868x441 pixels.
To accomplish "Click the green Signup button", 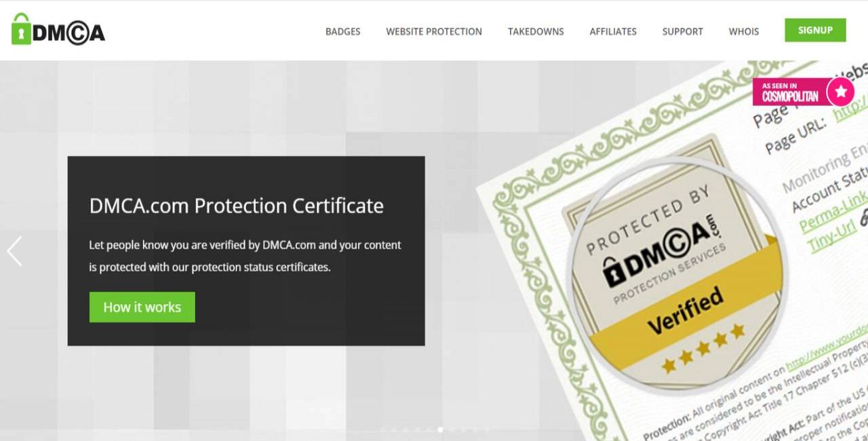I will (815, 30).
